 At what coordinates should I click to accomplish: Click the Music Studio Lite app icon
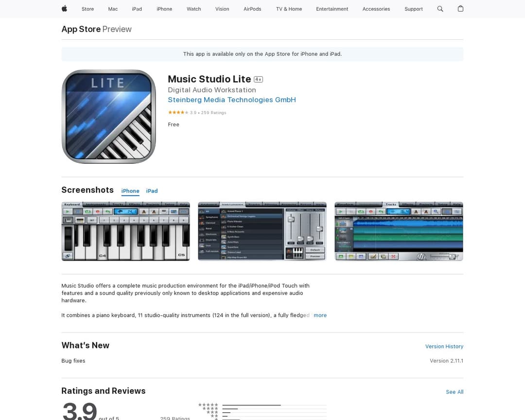(x=108, y=117)
